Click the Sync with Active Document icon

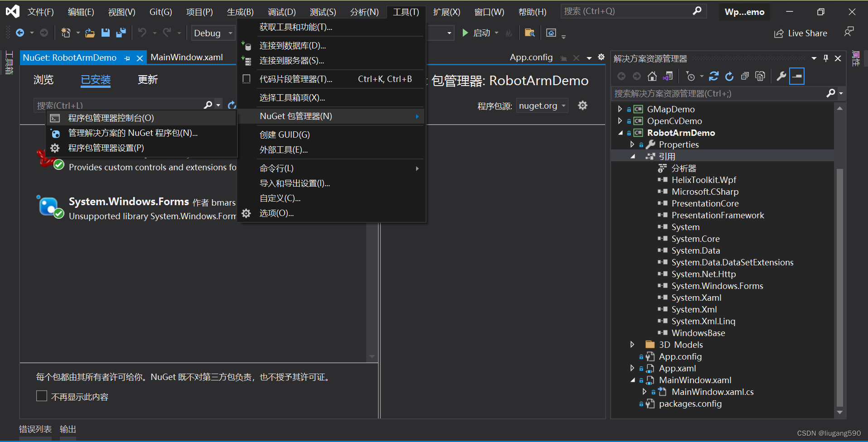pos(714,76)
